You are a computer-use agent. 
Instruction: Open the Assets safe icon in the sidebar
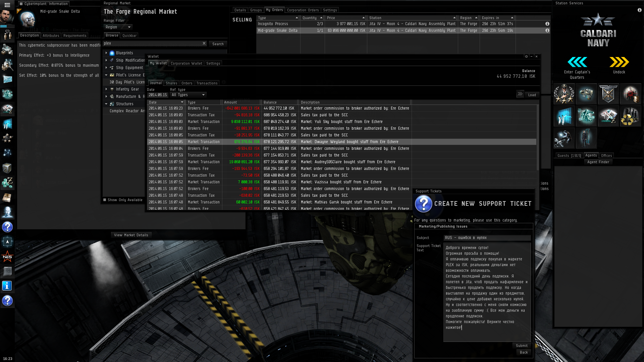pos(7,168)
